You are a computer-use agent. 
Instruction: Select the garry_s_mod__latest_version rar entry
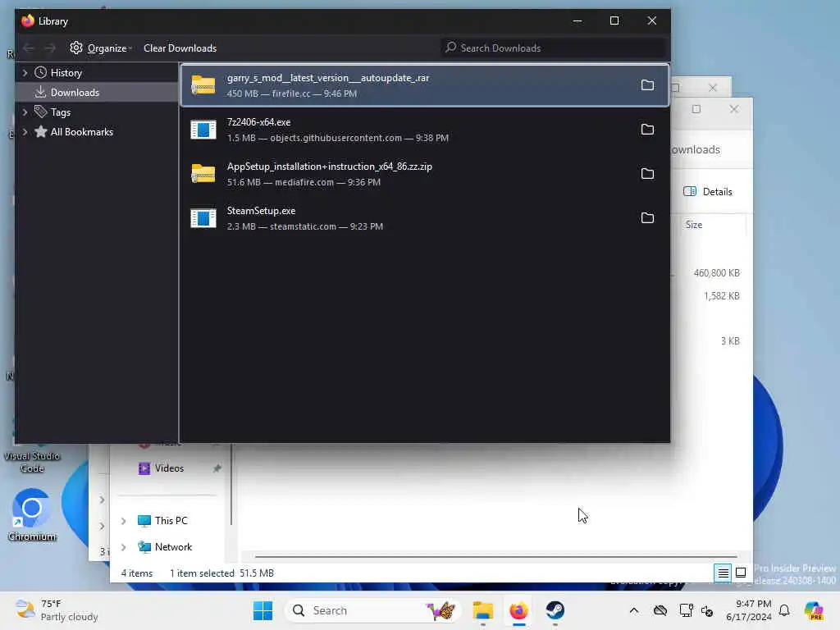click(425, 85)
